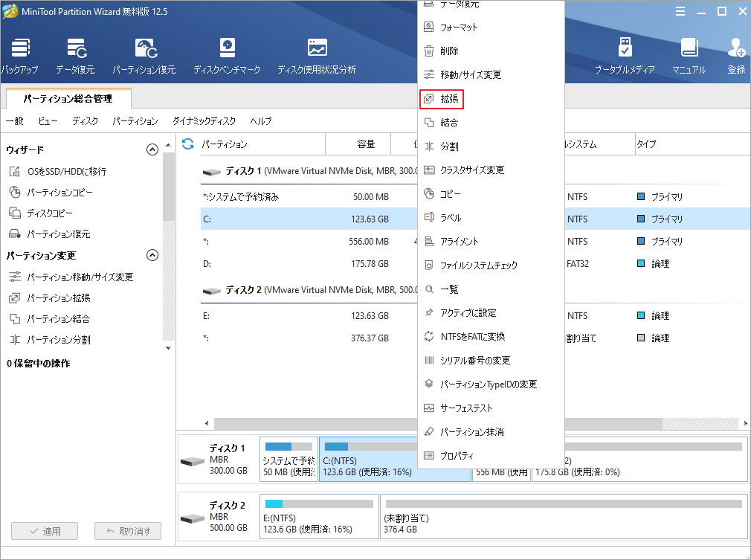This screenshot has height=560, width=751.
Task: Select 分割 in the context menu
Action: [x=491, y=146]
